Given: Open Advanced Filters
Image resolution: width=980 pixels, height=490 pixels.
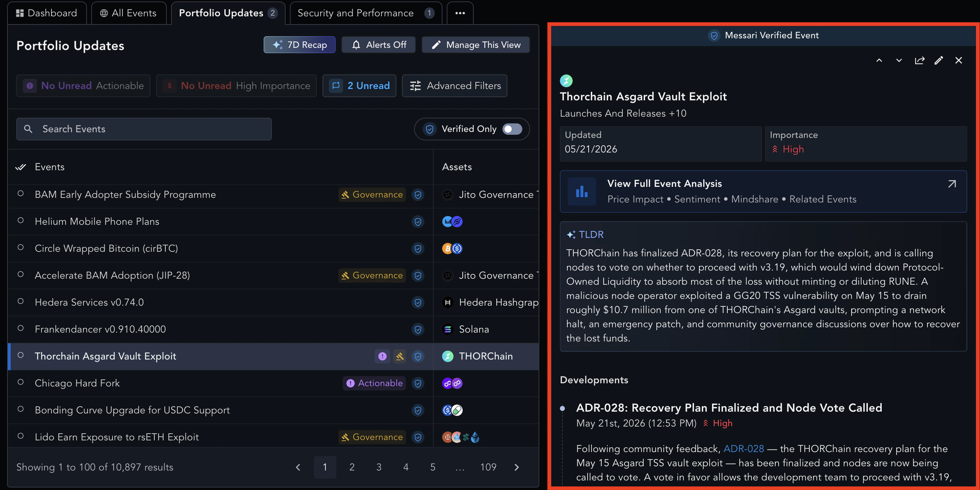Looking at the screenshot, I should tap(455, 86).
